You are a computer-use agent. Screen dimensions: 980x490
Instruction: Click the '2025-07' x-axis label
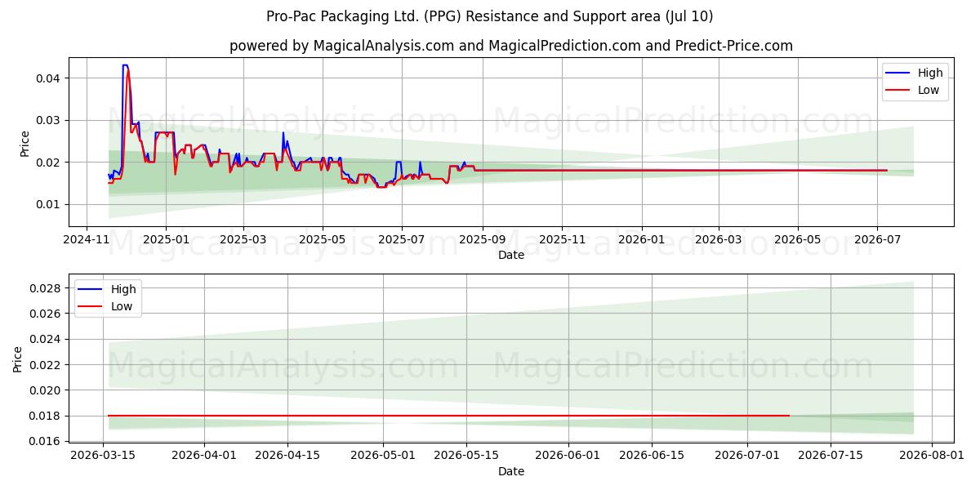(x=401, y=241)
